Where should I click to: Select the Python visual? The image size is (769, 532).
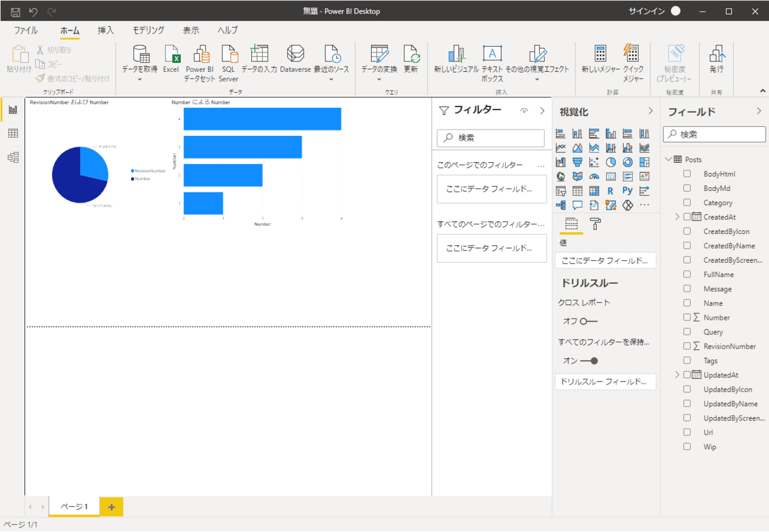click(x=627, y=190)
